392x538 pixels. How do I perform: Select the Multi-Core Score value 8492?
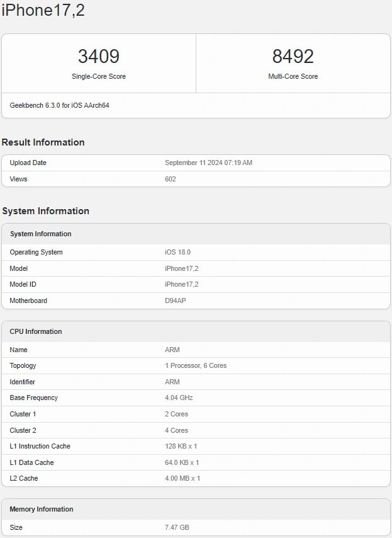point(293,56)
